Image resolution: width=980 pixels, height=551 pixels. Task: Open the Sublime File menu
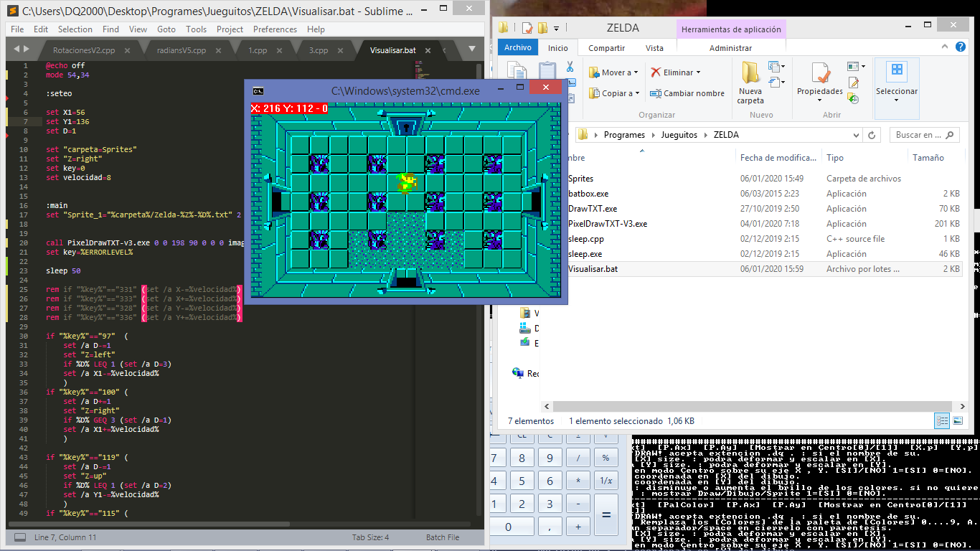click(x=17, y=29)
